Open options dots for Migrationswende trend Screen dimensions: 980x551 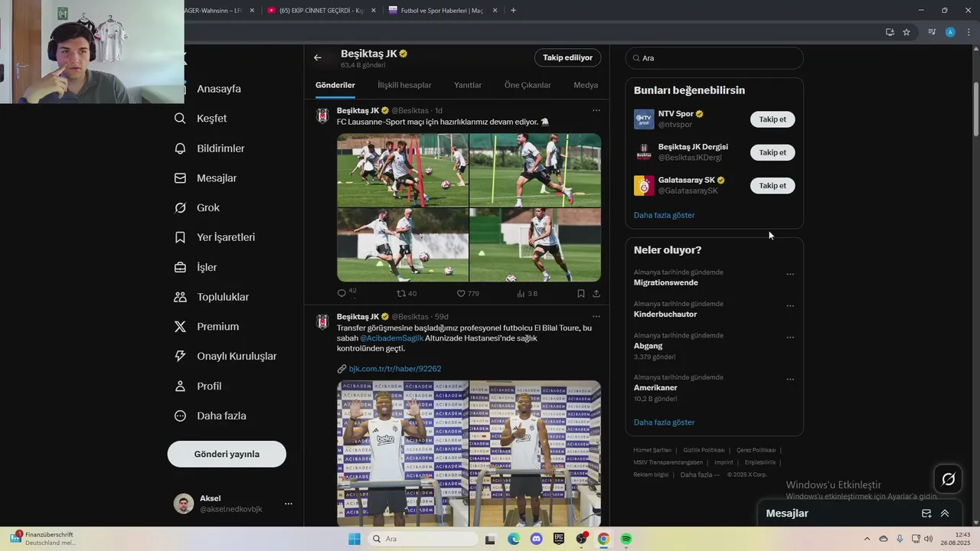pos(790,274)
